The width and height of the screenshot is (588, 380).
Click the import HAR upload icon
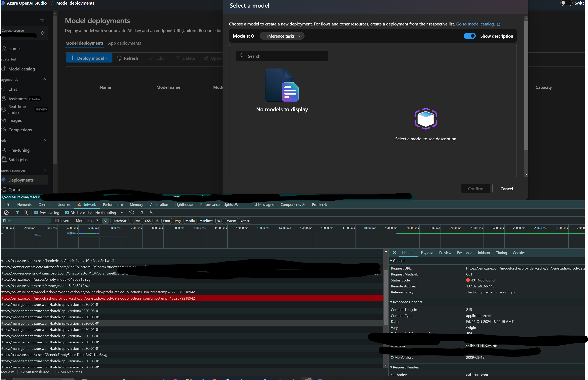142,212
